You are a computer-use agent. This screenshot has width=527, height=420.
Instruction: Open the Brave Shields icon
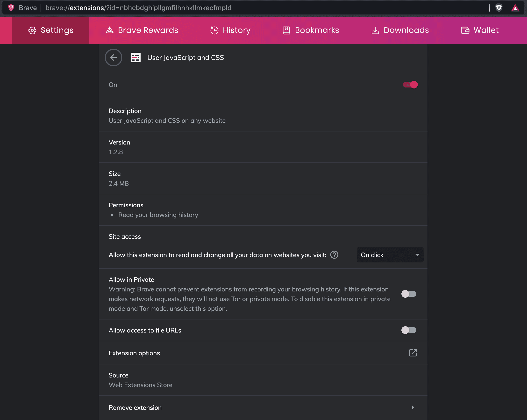pyautogui.click(x=499, y=8)
